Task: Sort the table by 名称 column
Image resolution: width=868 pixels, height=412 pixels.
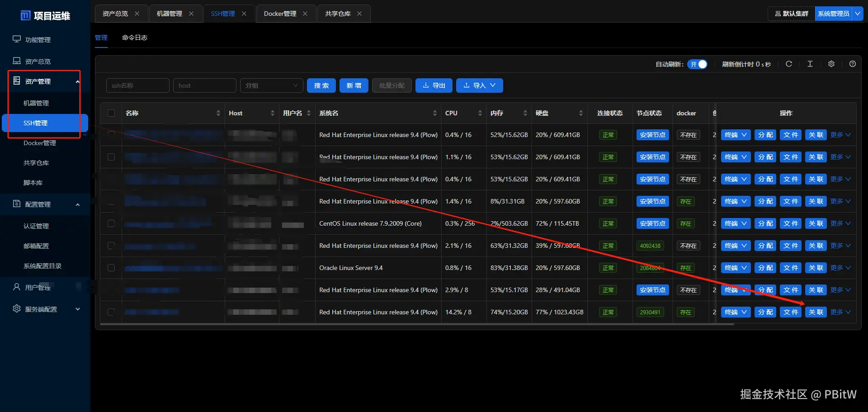Action: pyautogui.click(x=218, y=113)
